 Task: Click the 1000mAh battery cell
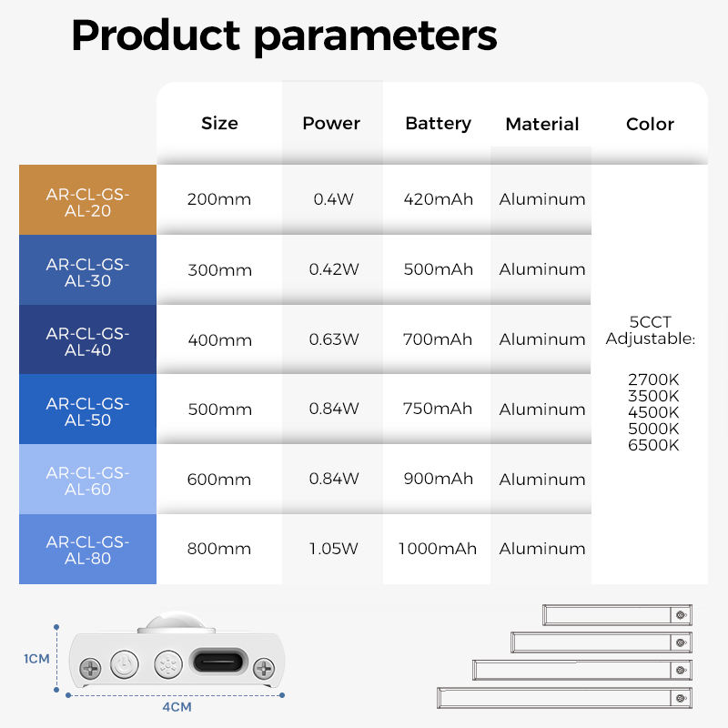coord(438,549)
